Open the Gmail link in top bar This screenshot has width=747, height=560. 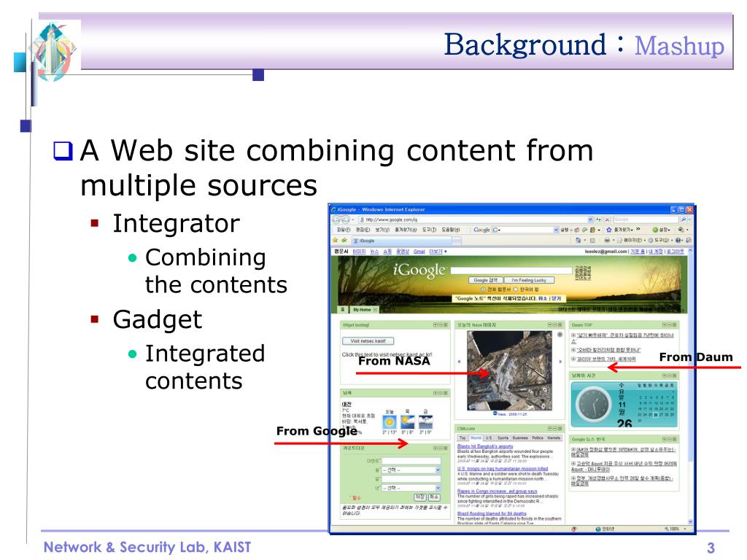coord(419,251)
